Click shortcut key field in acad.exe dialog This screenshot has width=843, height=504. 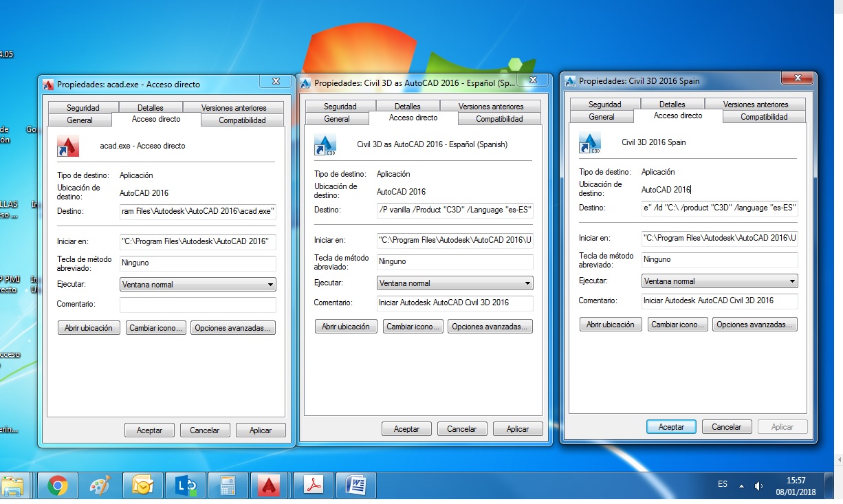198,263
